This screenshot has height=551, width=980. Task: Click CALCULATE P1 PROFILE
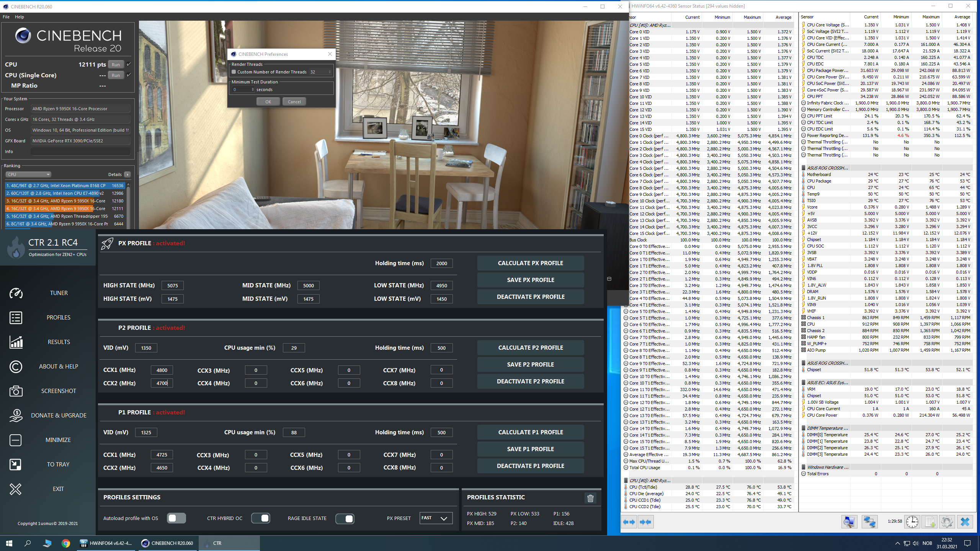pos(531,432)
